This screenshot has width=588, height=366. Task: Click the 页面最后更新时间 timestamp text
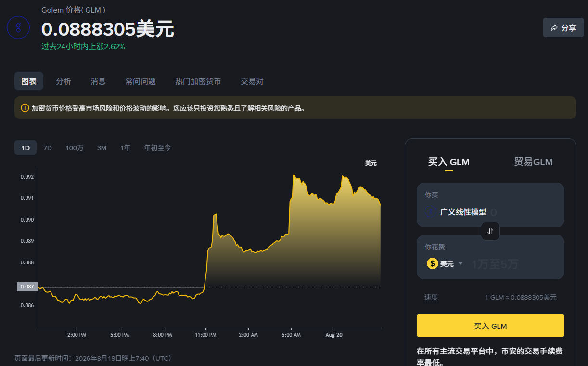[93, 358]
